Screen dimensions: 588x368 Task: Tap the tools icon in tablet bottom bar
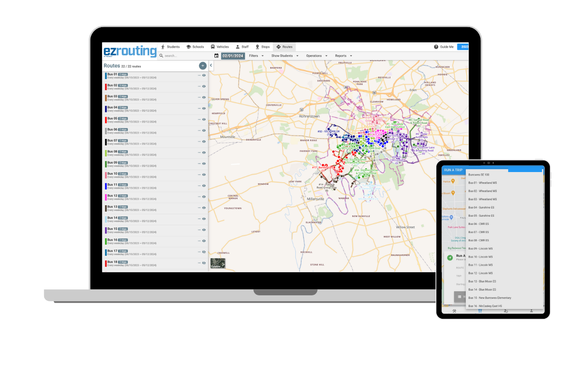point(454,311)
